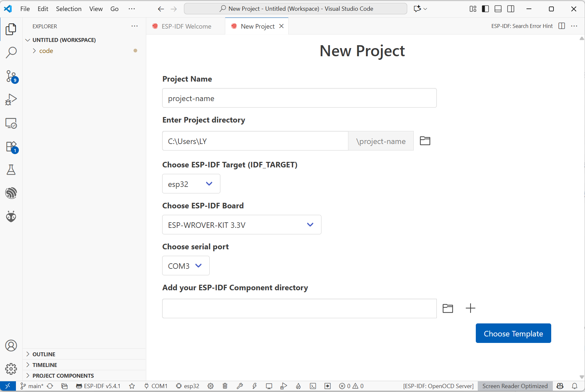Open the serial port dropdown showing COM3
This screenshot has width=585, height=392.
click(186, 266)
